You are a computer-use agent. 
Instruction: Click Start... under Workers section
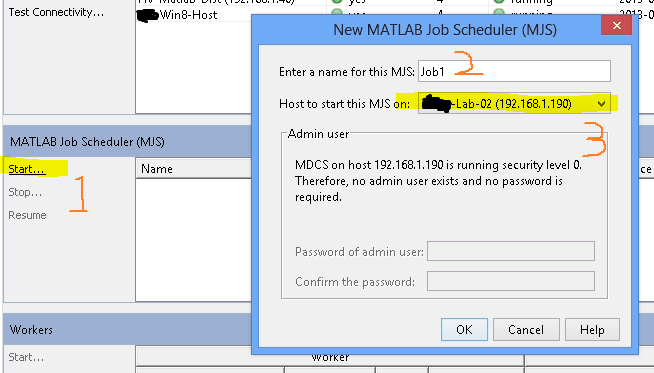click(x=26, y=357)
